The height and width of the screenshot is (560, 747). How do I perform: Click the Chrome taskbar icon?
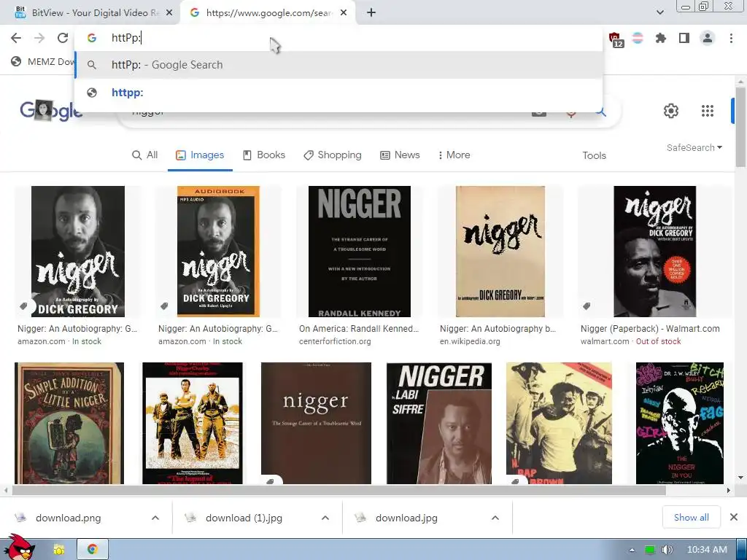point(93,550)
